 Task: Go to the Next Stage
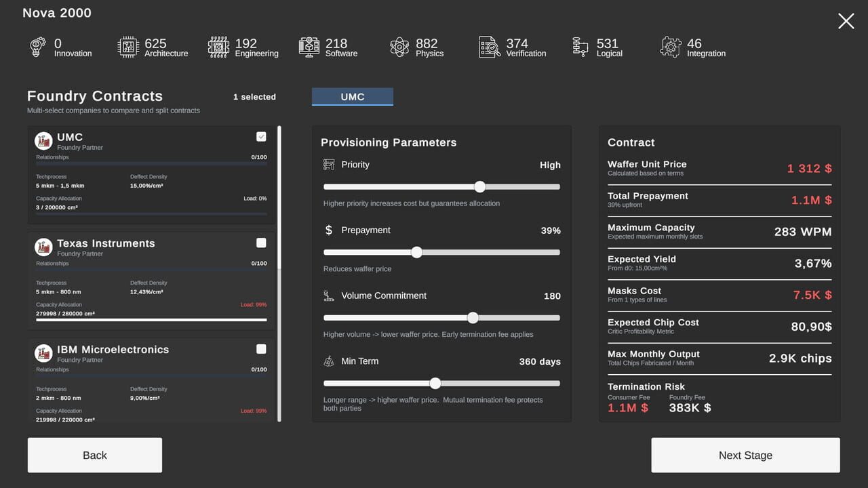point(745,455)
